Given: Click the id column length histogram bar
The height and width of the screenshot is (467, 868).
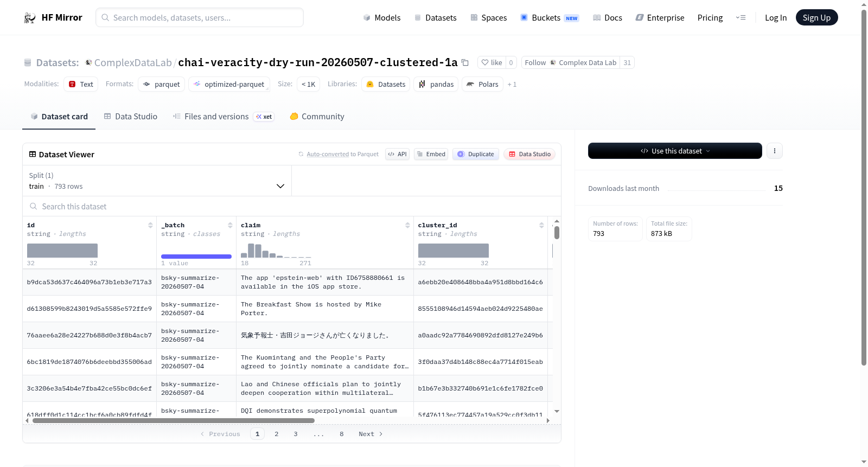Looking at the screenshot, I should coord(62,251).
